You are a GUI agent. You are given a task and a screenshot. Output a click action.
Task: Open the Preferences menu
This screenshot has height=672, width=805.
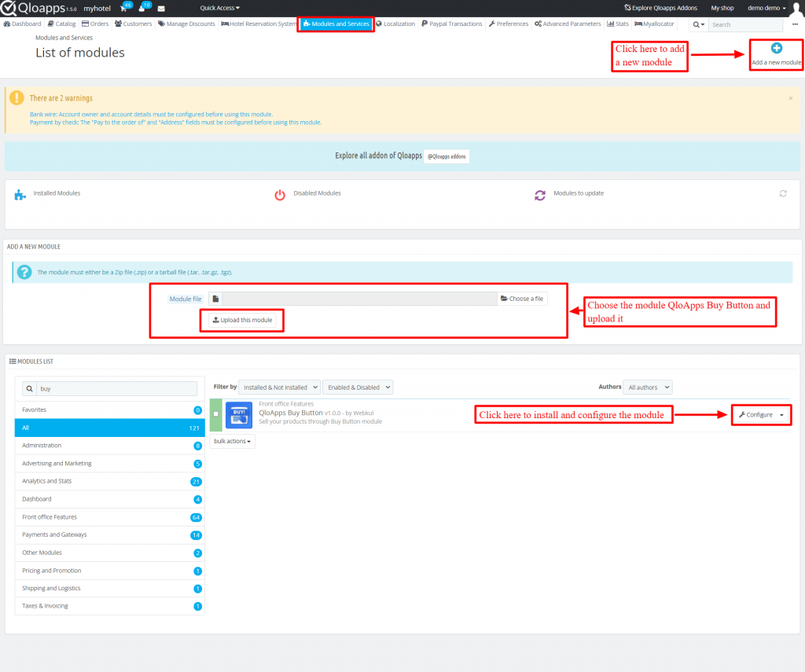coord(509,24)
